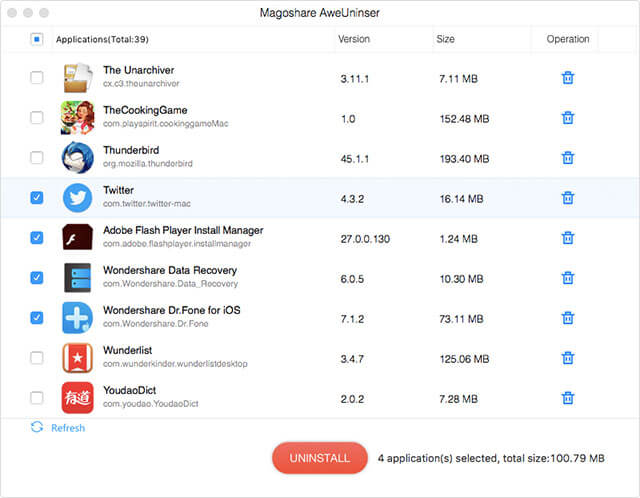Check The Unarchiver checkbox
The width and height of the screenshot is (640, 498).
tap(37, 78)
